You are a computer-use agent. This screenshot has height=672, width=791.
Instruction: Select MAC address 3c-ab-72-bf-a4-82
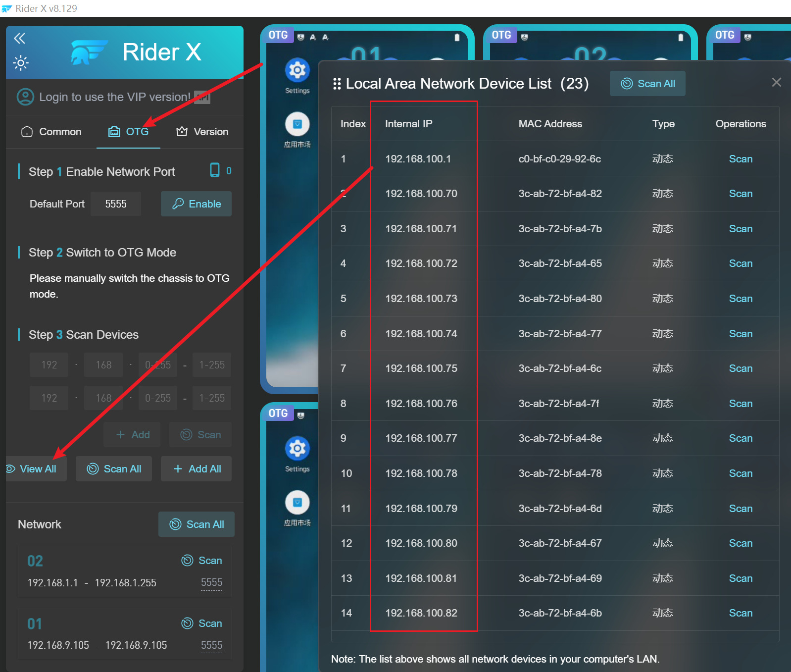[x=560, y=194]
